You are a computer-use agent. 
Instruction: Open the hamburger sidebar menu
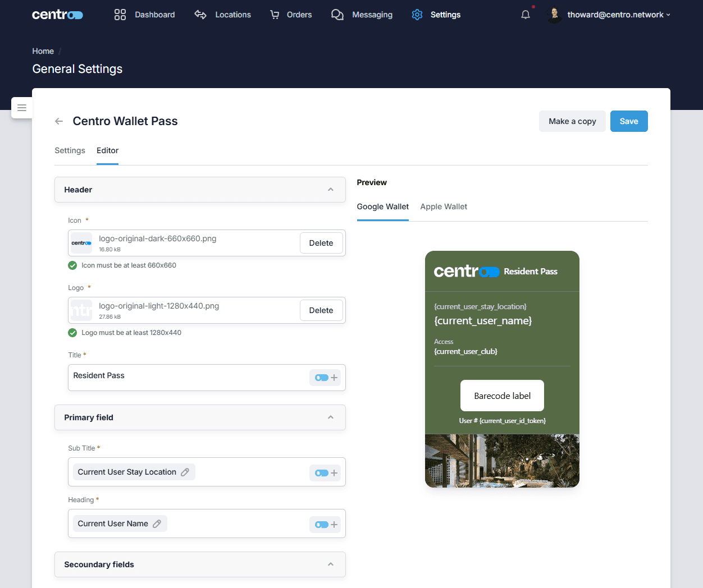(x=22, y=108)
